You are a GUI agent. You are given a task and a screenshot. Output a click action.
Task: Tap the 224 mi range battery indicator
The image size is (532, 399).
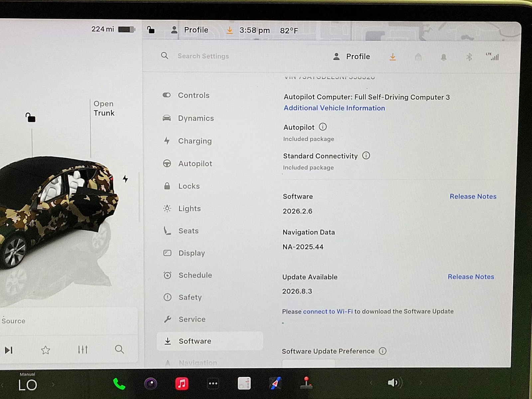(x=113, y=29)
